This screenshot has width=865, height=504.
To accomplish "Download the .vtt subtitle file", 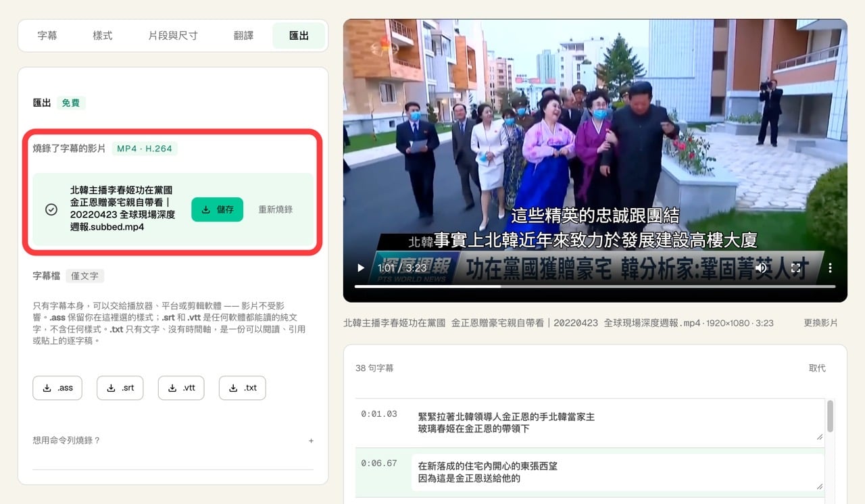I will pyautogui.click(x=181, y=388).
